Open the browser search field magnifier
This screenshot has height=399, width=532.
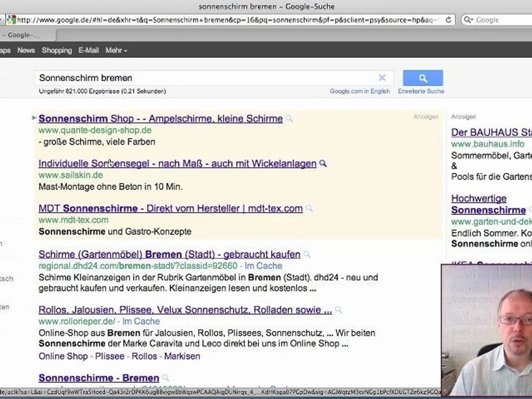pyautogui.click(x=468, y=20)
